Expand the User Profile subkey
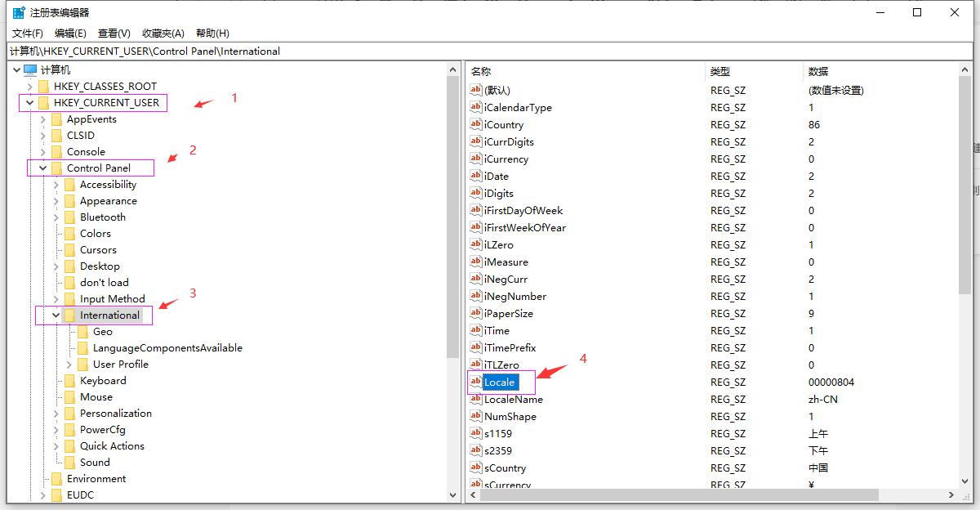The height and width of the screenshot is (510, 980). (x=69, y=364)
